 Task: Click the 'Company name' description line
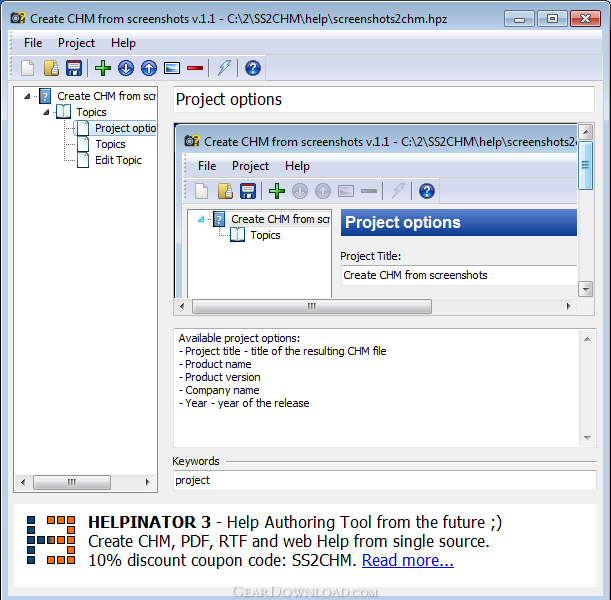(219, 390)
